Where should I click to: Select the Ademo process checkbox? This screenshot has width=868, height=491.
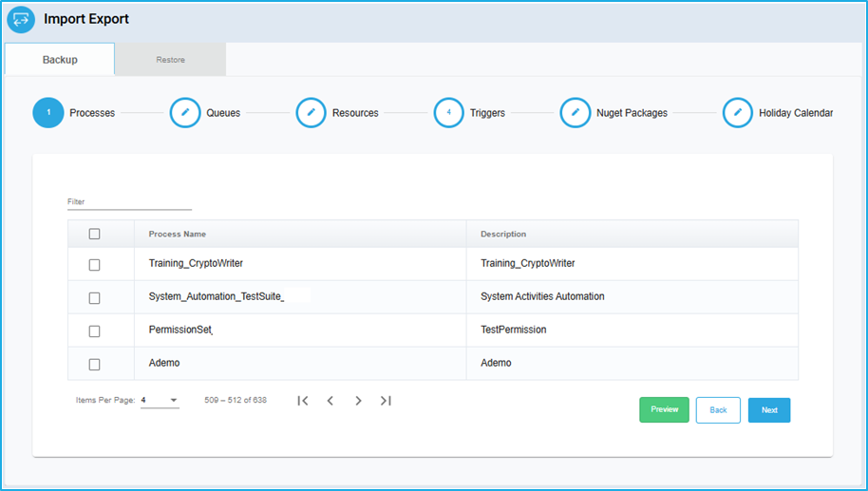tap(95, 365)
